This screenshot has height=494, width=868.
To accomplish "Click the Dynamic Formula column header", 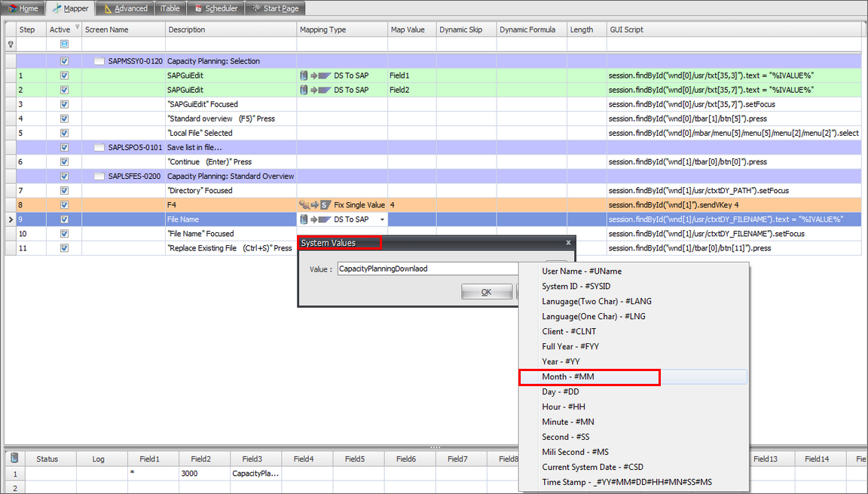I will (531, 29).
